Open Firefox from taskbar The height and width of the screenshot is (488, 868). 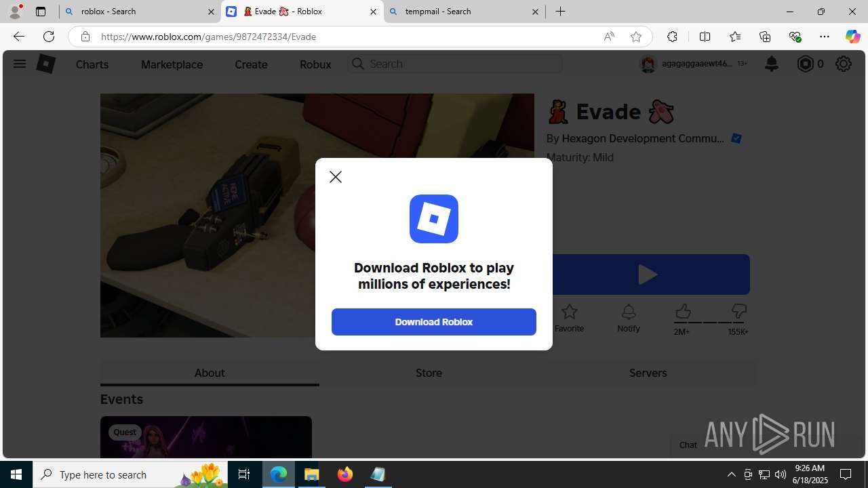[x=345, y=474]
